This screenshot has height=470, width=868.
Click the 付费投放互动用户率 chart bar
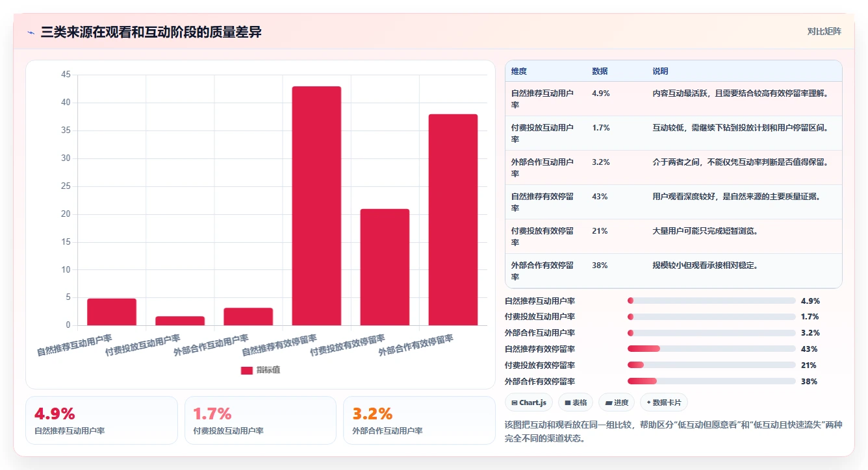pos(180,321)
